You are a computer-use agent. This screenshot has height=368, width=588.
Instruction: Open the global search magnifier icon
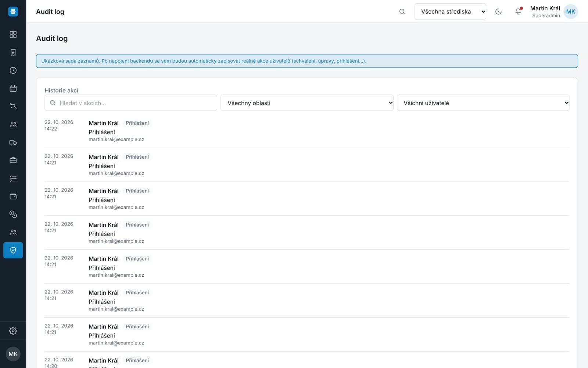tap(402, 11)
